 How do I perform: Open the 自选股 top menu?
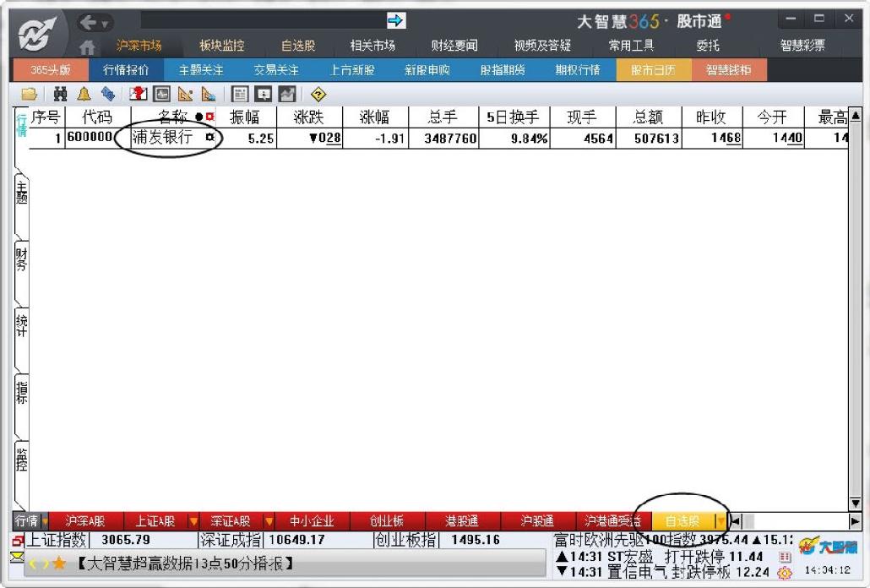pos(298,46)
